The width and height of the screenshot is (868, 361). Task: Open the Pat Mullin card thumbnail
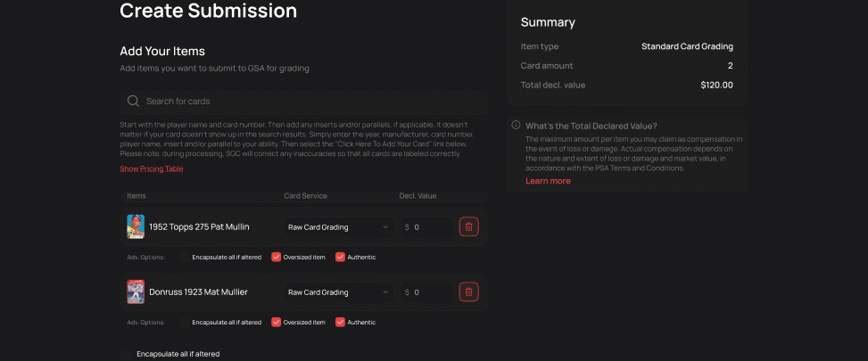136,227
